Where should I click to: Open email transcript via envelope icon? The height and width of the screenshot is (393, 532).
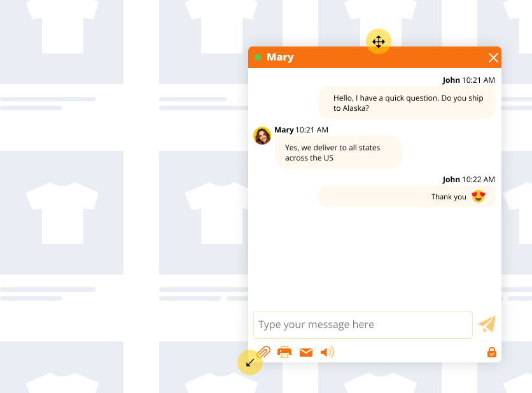(306, 352)
